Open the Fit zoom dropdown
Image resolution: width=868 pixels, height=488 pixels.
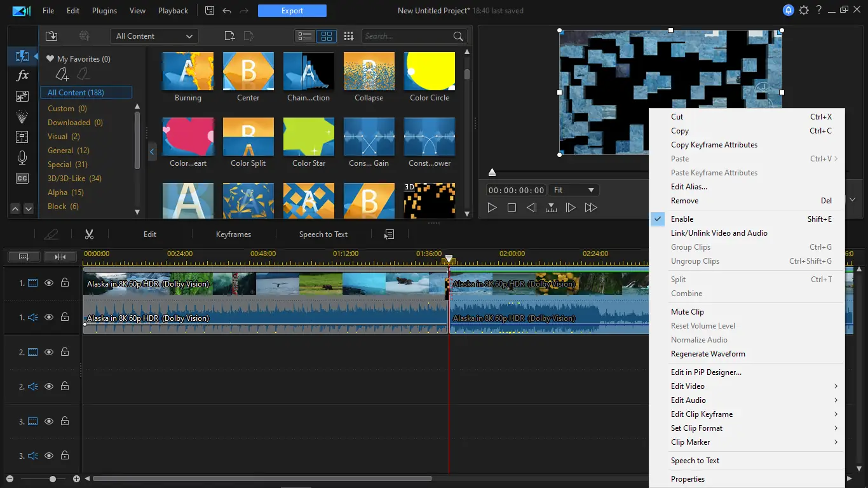574,190
